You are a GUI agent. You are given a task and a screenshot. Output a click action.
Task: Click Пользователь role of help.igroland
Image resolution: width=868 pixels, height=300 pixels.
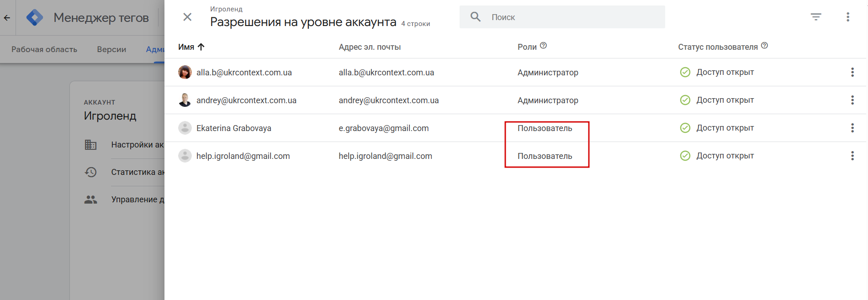545,156
